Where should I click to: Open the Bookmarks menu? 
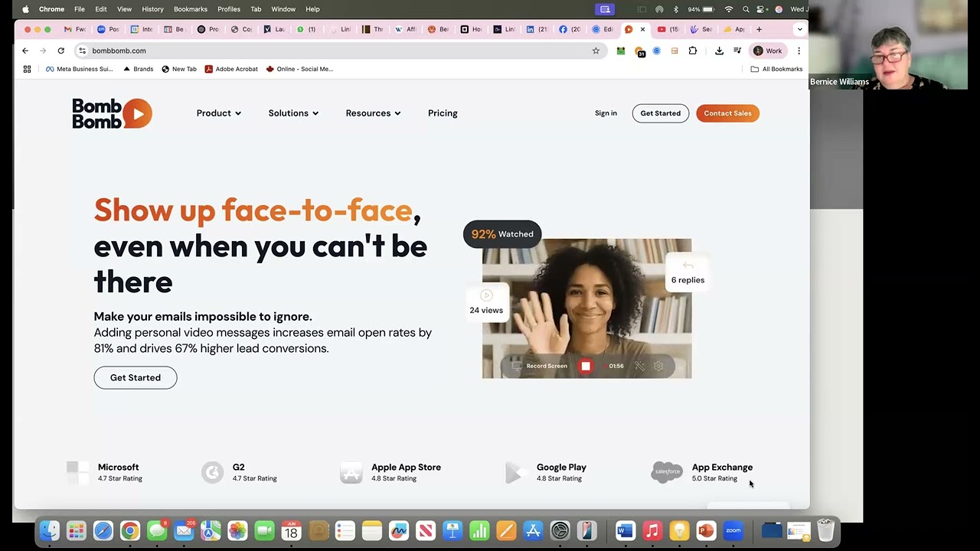click(191, 9)
